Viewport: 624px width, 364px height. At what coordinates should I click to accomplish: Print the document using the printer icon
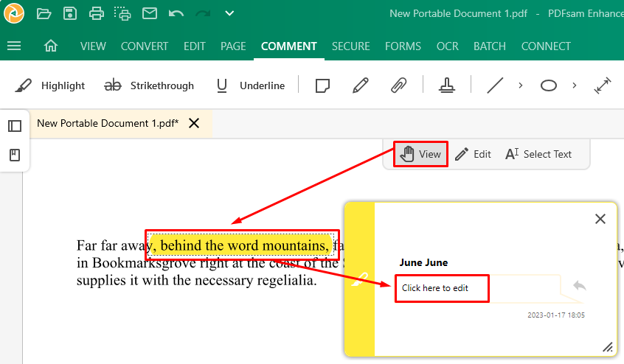coord(97,13)
